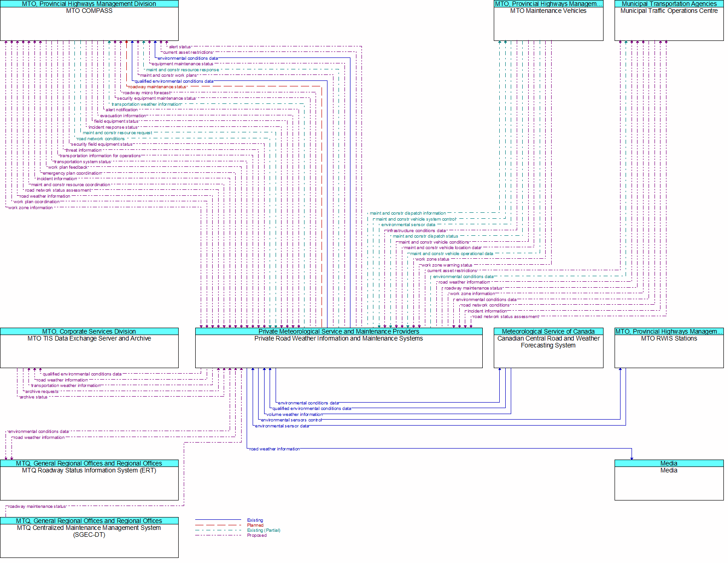Click 'security equipment maintenance status' label
This screenshot has width=728, height=563.
pyautogui.click(x=156, y=98)
